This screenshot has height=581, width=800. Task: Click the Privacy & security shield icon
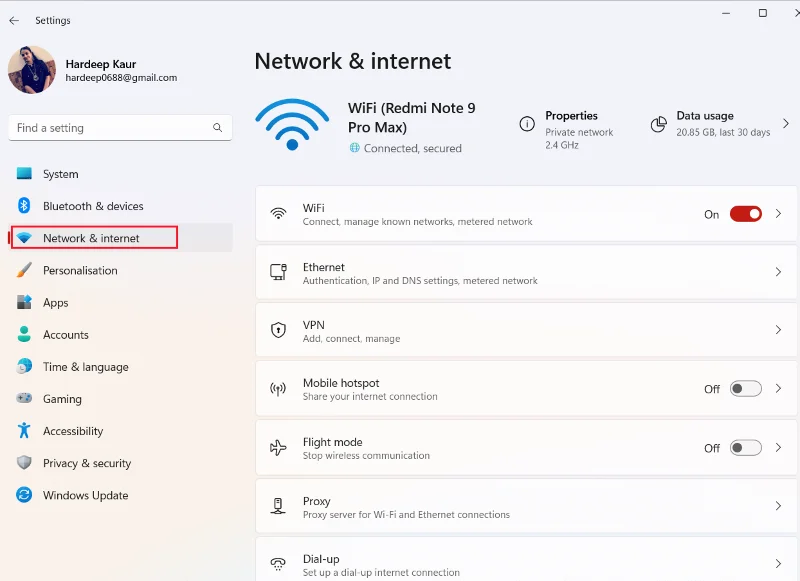[24, 463]
